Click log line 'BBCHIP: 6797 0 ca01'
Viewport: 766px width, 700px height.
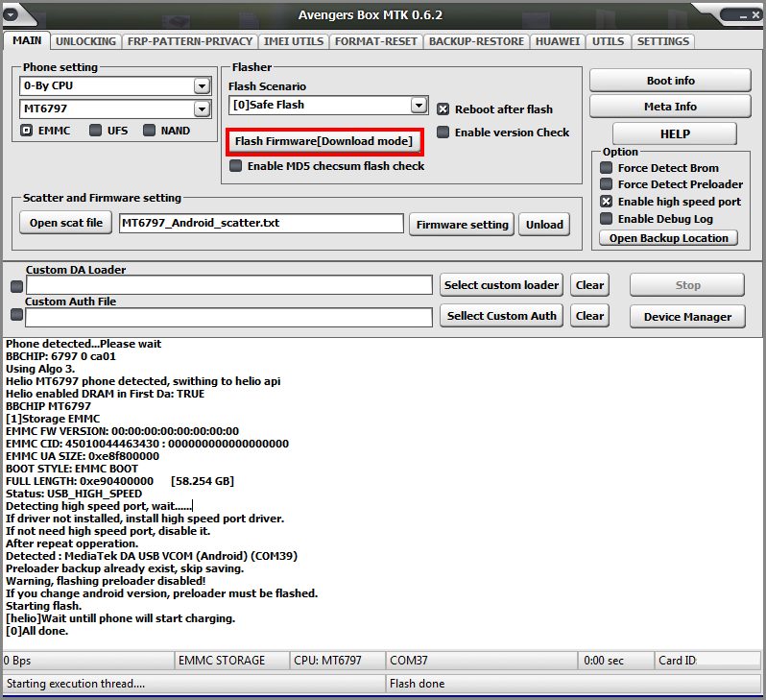point(60,356)
